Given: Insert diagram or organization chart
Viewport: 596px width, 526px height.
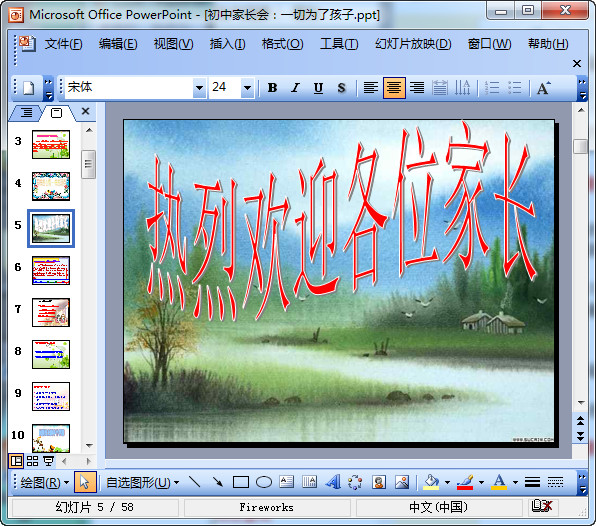Looking at the screenshot, I should (x=355, y=483).
